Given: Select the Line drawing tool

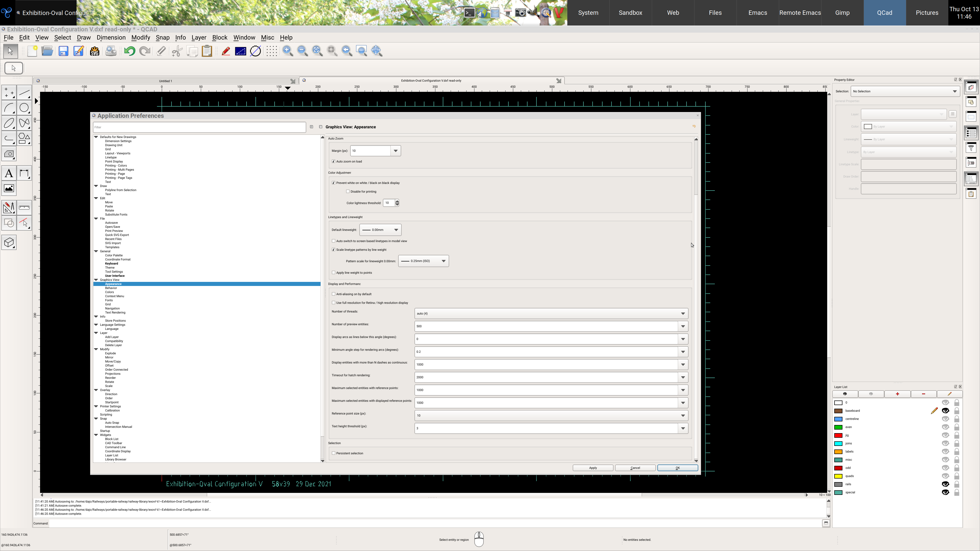Looking at the screenshot, I should click(24, 93).
